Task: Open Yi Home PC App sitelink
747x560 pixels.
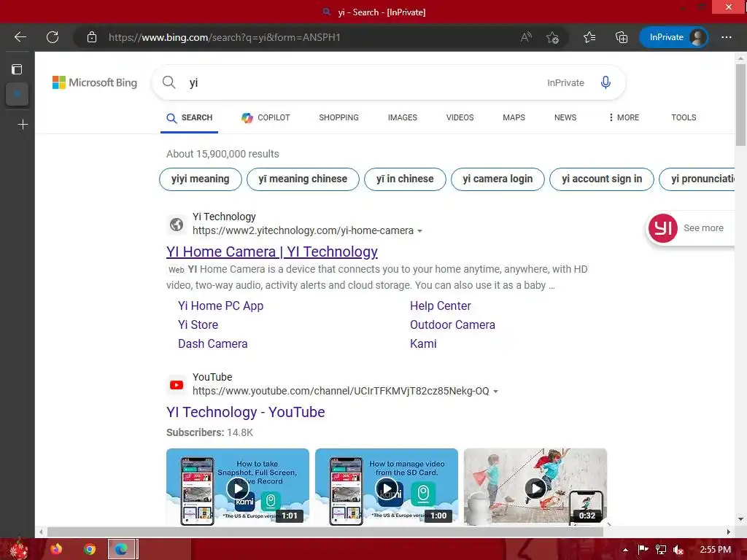Action: click(220, 306)
